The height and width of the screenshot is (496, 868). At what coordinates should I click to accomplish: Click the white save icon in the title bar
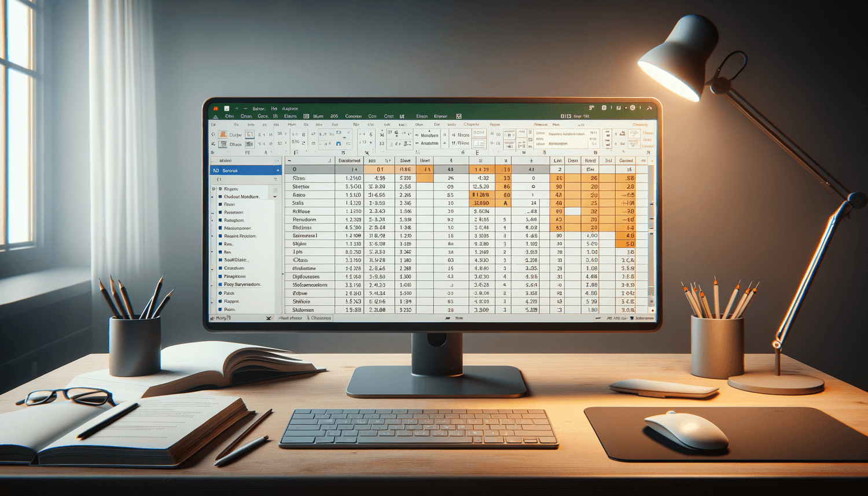pos(227,108)
